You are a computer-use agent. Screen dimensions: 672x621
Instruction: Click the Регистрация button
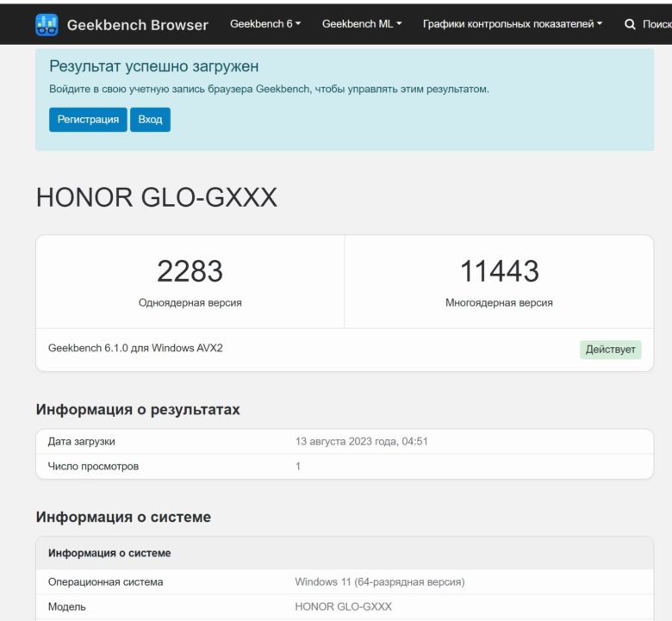88,120
